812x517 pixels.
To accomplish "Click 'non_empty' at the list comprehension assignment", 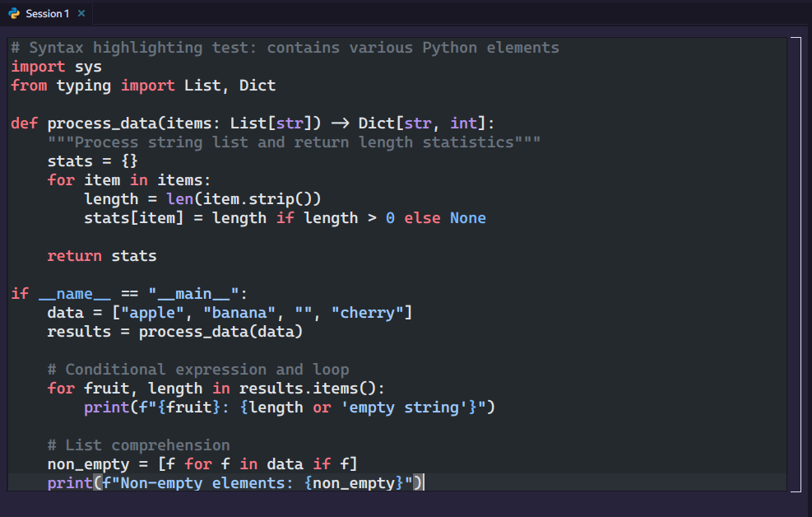I will tap(88, 464).
